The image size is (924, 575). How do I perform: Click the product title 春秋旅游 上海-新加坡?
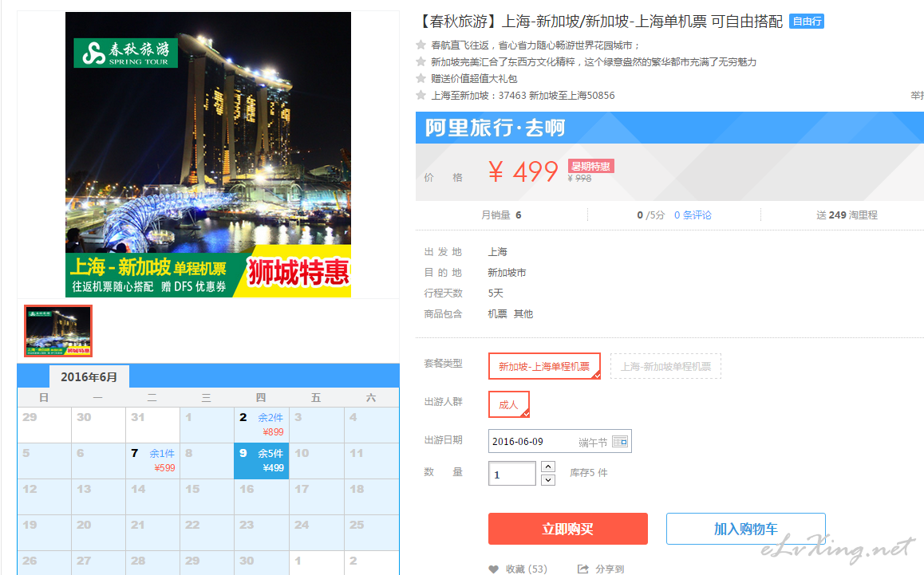(x=599, y=22)
